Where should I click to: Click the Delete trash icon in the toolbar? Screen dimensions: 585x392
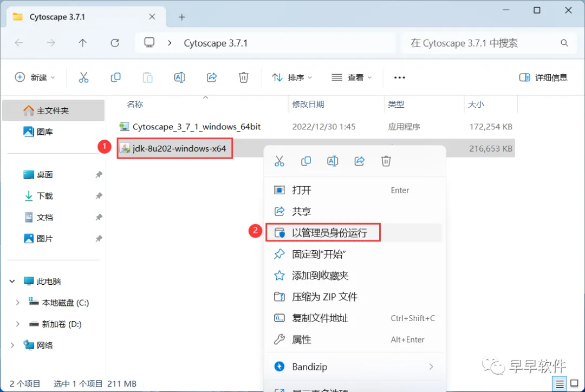tap(244, 77)
